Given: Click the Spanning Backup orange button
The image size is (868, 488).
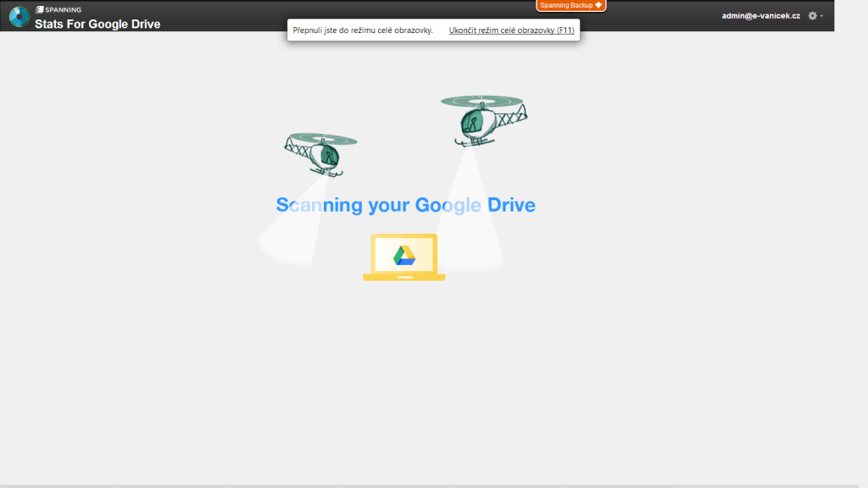Looking at the screenshot, I should click(570, 5).
